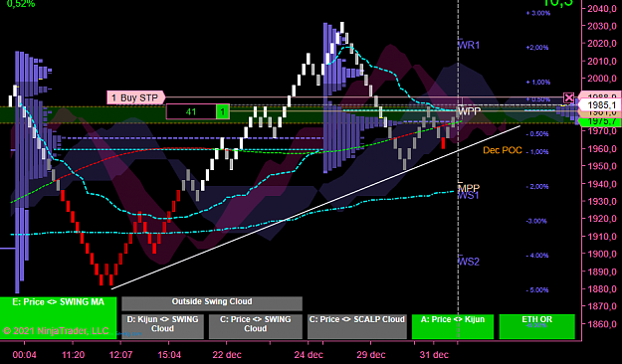
Task: Click the 1960,0 price axis label
Action: point(602,149)
